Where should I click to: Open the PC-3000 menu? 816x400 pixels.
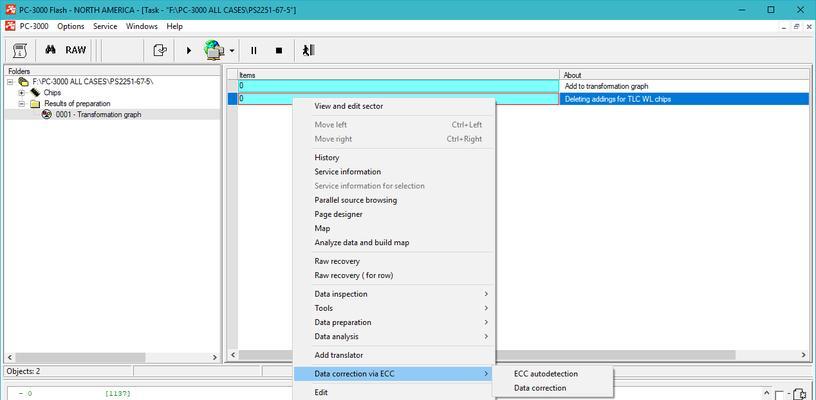(34, 26)
